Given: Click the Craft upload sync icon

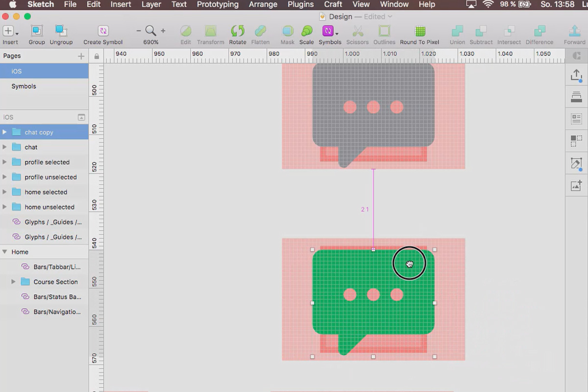Looking at the screenshot, I should click(576, 75).
